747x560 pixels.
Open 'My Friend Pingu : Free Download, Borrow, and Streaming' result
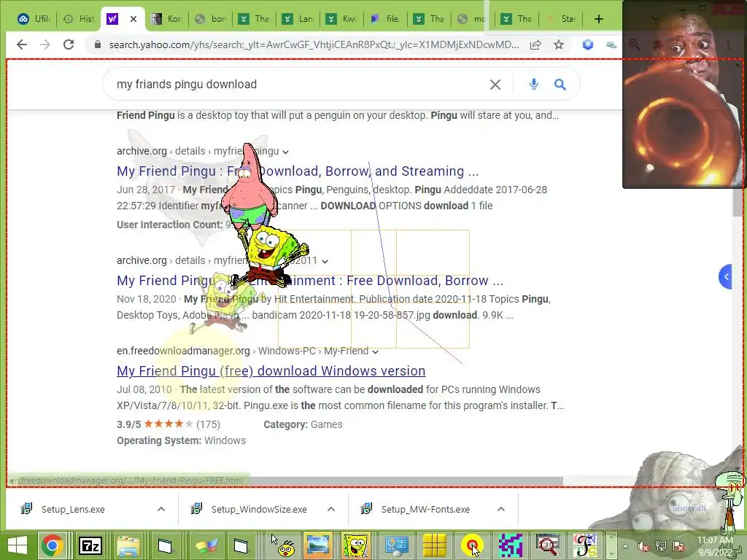point(298,171)
